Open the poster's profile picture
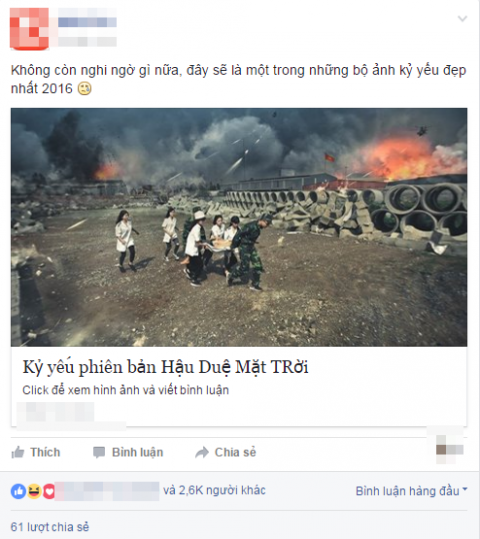480x539 pixels. pos(29,29)
